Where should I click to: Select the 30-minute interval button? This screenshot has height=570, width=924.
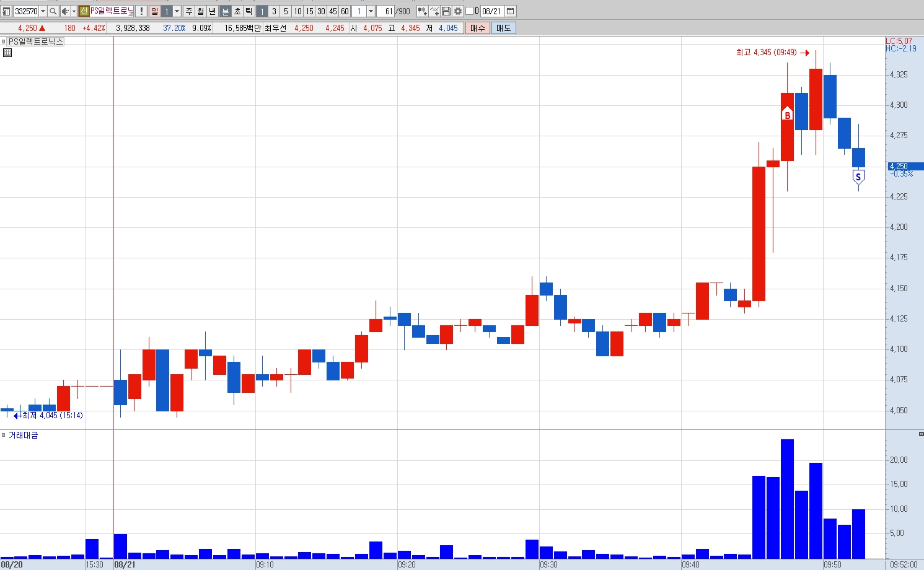coord(321,11)
